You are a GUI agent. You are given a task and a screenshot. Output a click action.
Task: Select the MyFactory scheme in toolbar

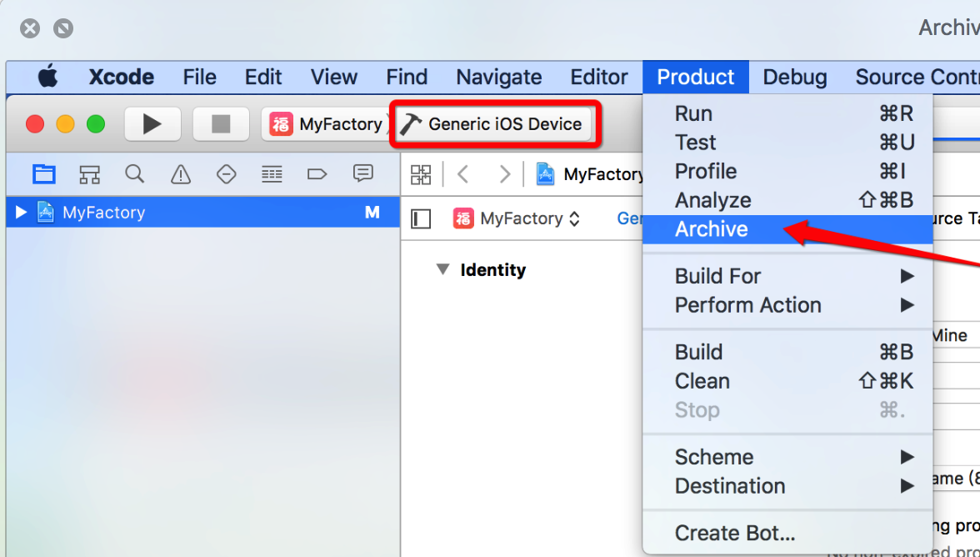326,123
